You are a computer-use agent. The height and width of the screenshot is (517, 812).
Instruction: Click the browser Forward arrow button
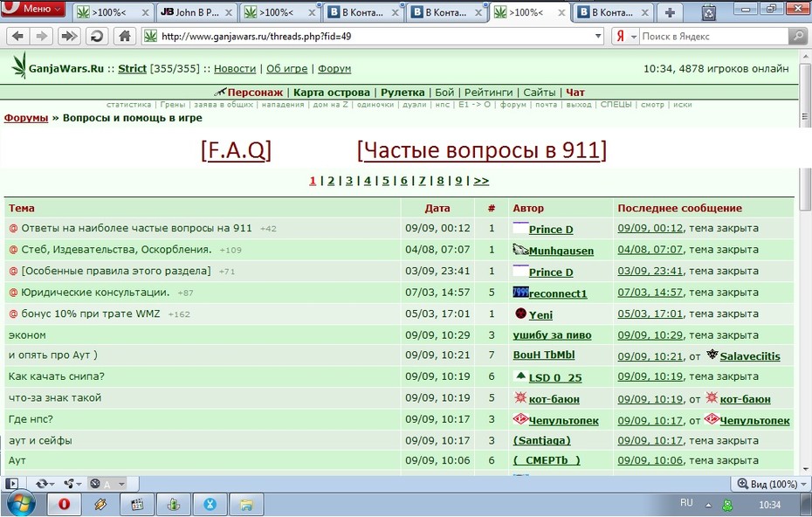42,36
